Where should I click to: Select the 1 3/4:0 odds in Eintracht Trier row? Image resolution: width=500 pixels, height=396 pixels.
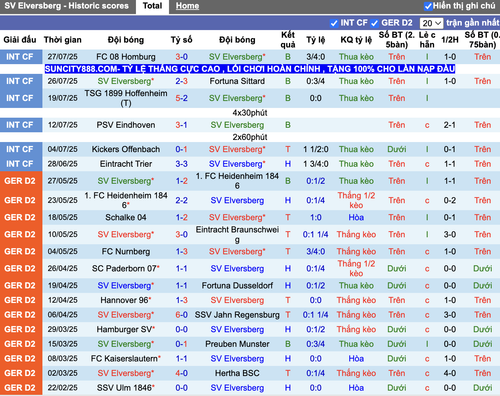point(316,164)
